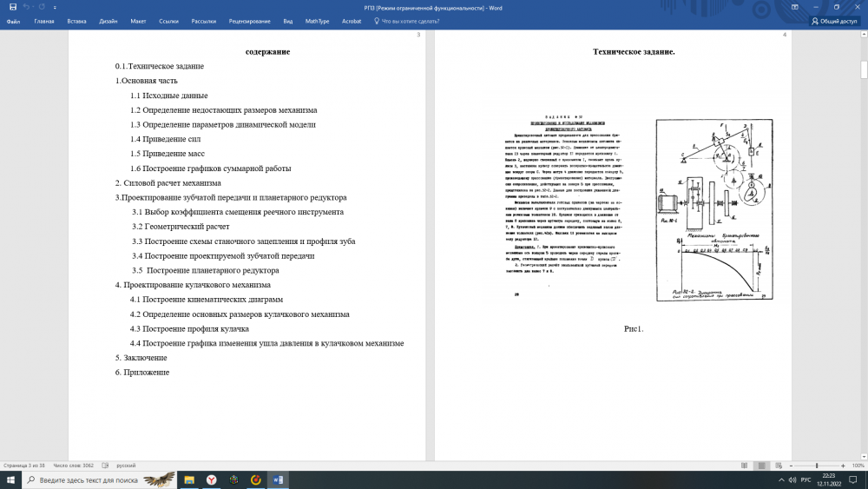Image resolution: width=868 pixels, height=489 pixels.
Task: Open the Ribbon Display Options icon
Action: [x=795, y=7]
